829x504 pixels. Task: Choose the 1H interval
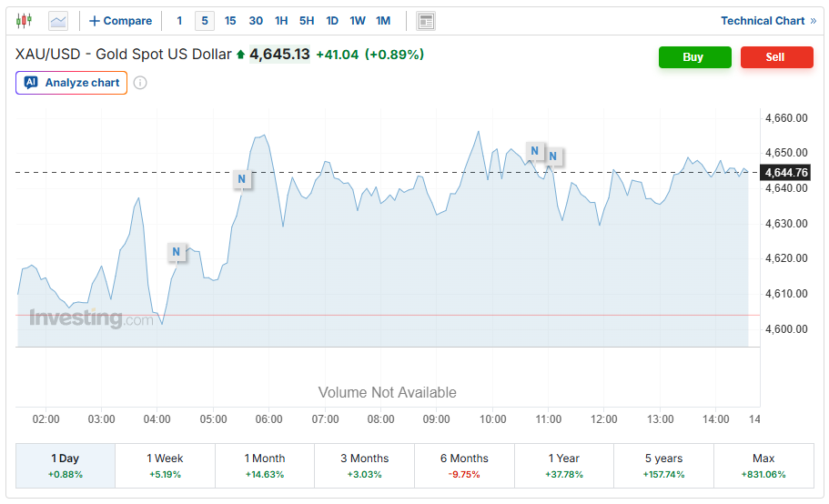click(x=281, y=21)
